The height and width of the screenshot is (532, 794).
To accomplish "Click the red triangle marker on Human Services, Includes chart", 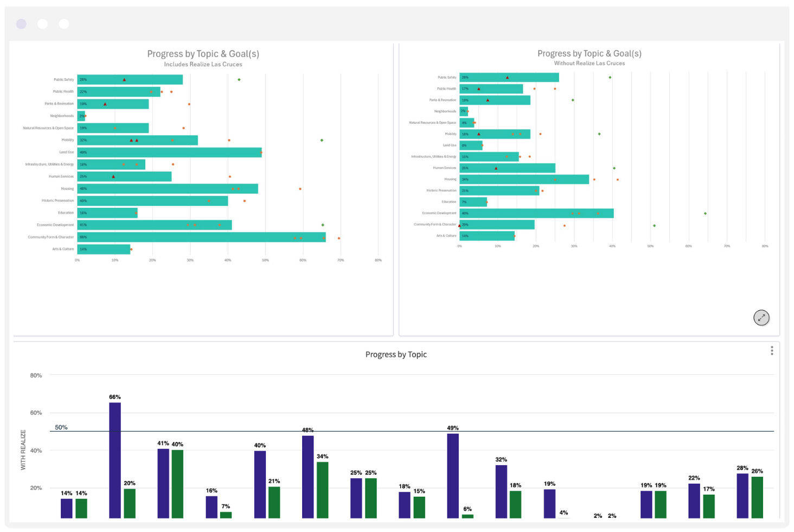I will tap(113, 177).
